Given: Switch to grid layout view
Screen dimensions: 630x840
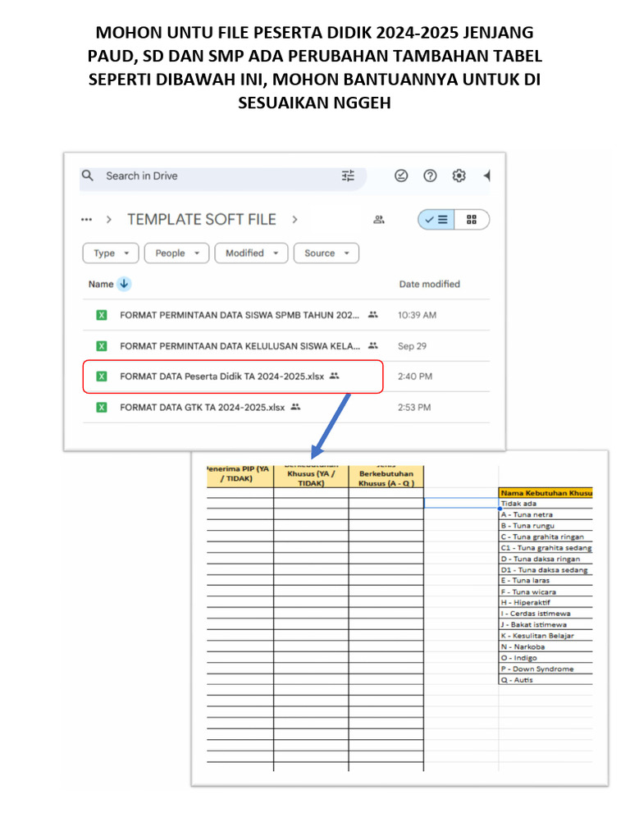Looking at the screenshot, I should [x=472, y=220].
